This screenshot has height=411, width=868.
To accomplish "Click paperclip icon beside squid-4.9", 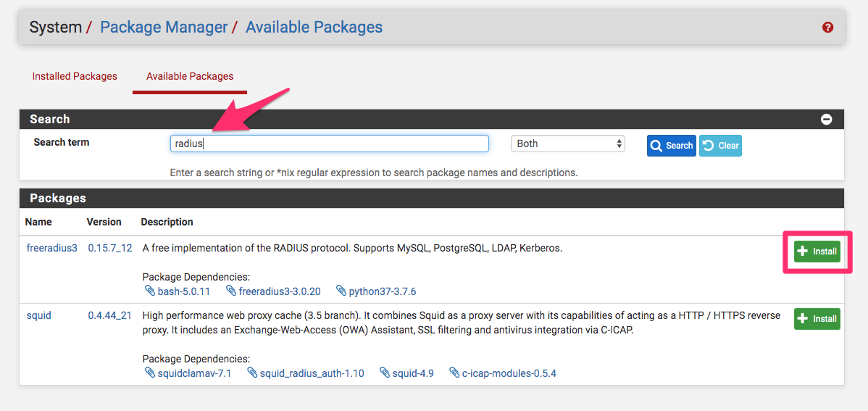I will (x=385, y=373).
